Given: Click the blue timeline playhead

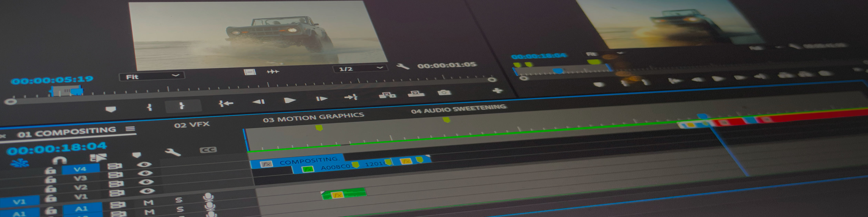Looking at the screenshot, I should [x=703, y=116].
